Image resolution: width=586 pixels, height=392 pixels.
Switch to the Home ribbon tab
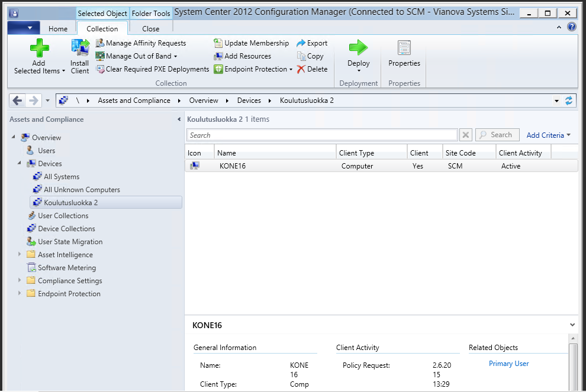(x=58, y=29)
